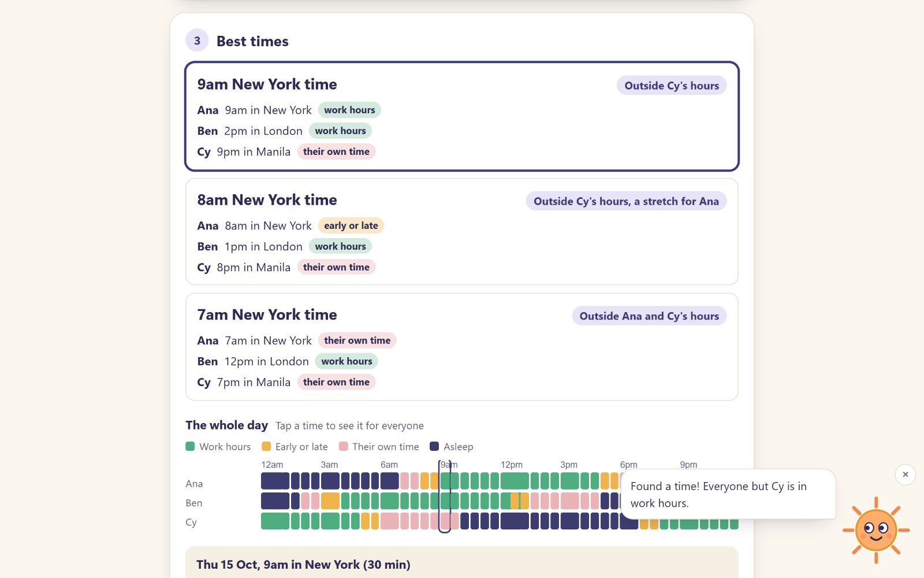Click 'their own time' tag beside 8pm in Manila
This screenshot has width=924, height=578.
(336, 267)
